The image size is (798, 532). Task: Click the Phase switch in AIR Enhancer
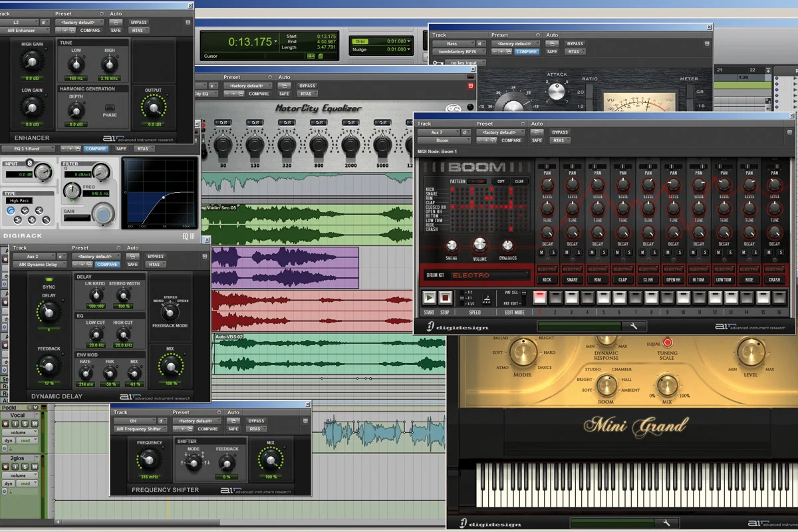click(x=110, y=108)
